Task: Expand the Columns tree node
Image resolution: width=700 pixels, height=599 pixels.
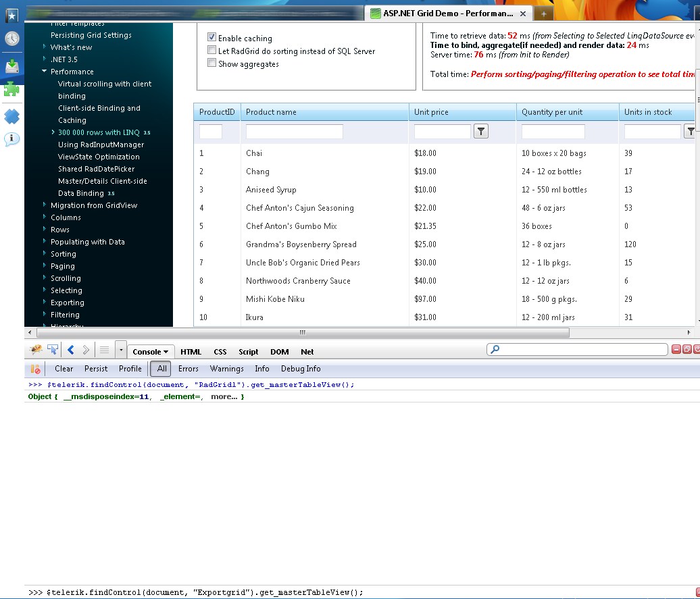Action: tap(44, 217)
